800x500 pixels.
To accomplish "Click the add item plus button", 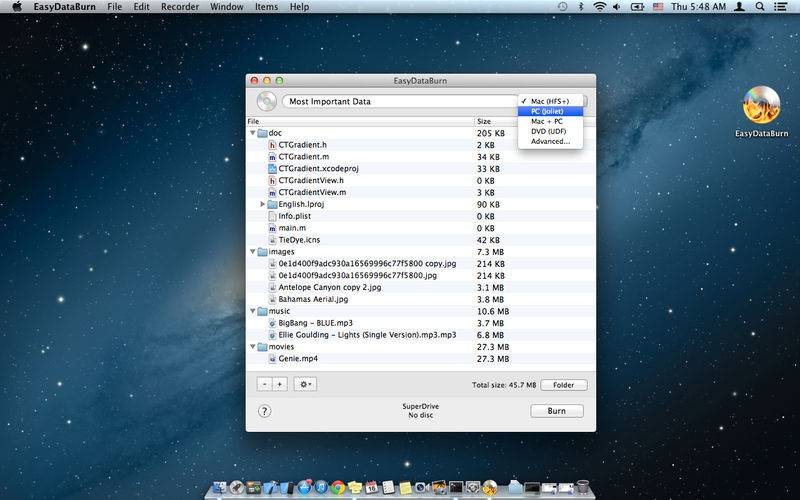I will pos(280,384).
